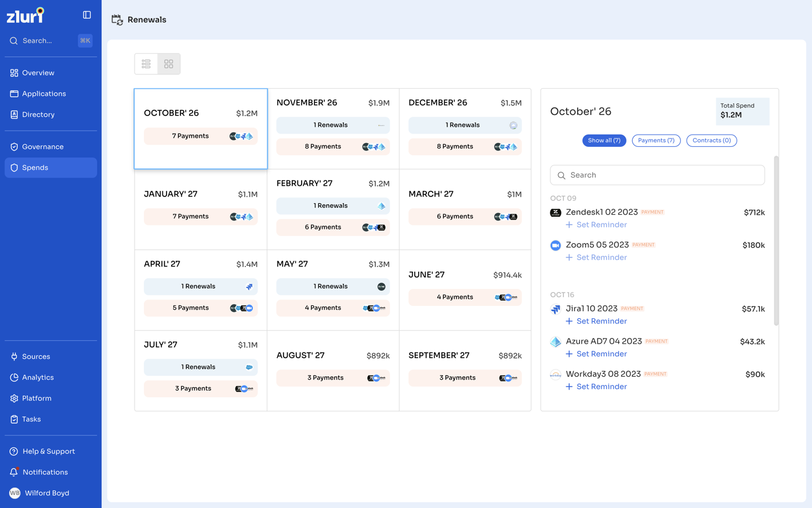Open Platform settings

51,398
